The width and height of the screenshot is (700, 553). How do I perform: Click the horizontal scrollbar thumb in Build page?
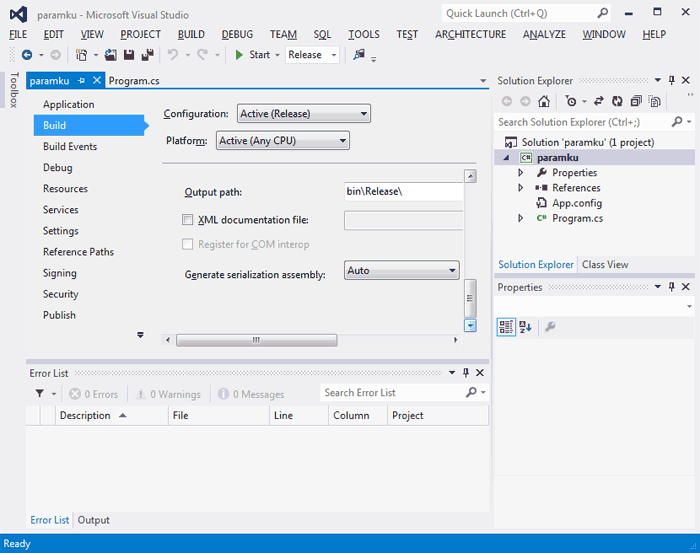point(257,340)
